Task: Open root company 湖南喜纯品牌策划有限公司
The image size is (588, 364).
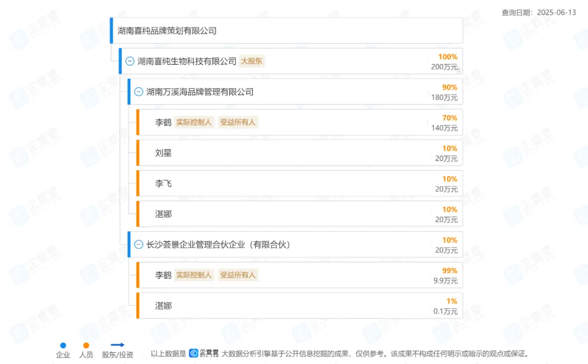Action: pos(167,31)
